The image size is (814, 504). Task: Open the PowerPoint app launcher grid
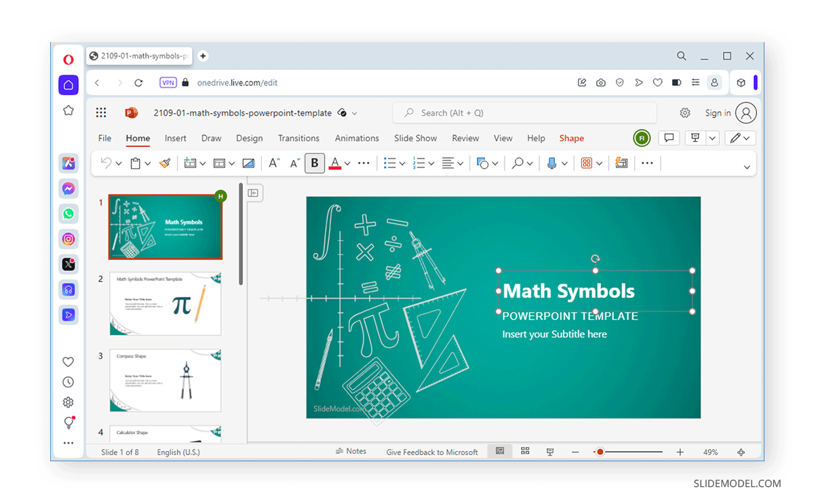pyautogui.click(x=101, y=113)
